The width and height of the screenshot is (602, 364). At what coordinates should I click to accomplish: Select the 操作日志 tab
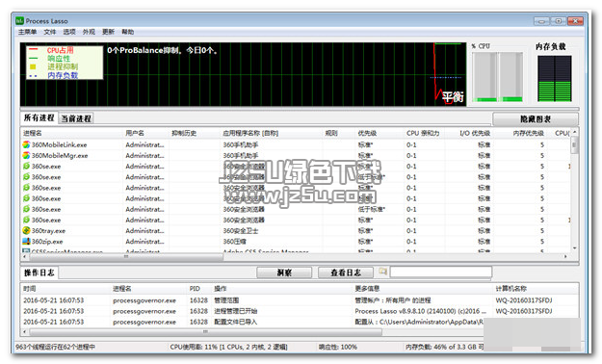pyautogui.click(x=39, y=273)
